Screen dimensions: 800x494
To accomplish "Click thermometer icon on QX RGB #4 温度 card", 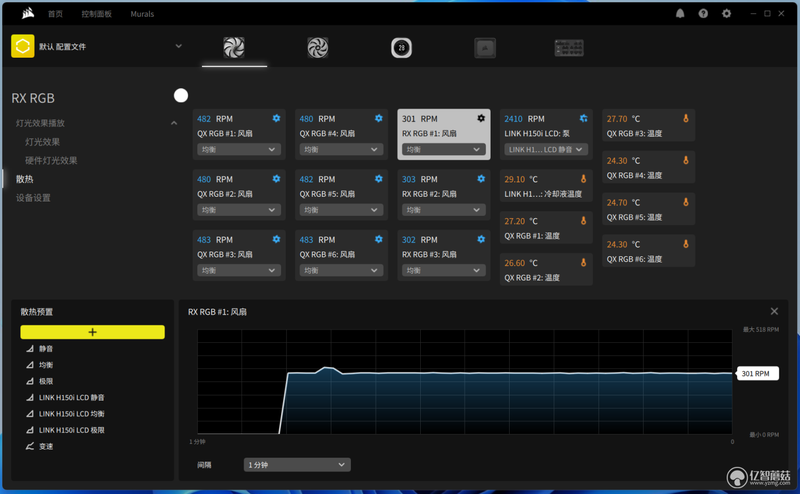I will pyautogui.click(x=686, y=160).
